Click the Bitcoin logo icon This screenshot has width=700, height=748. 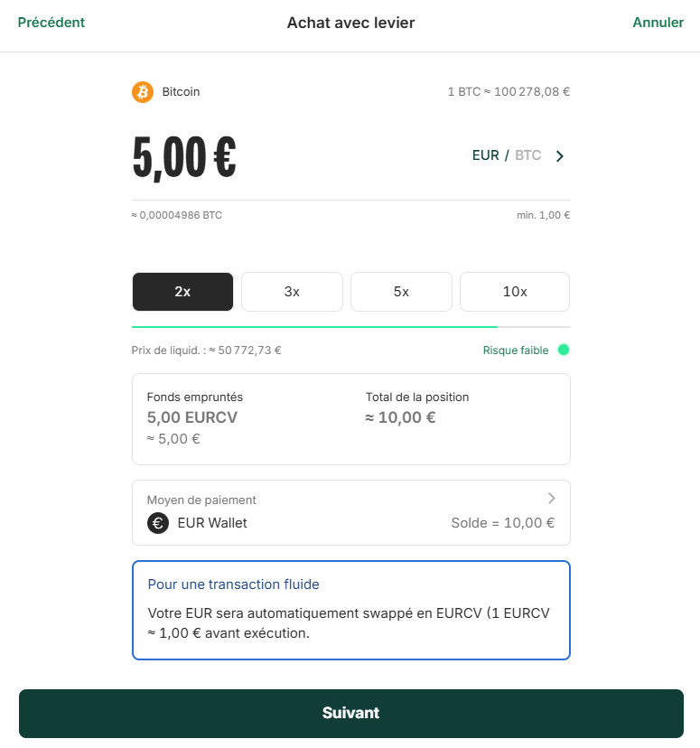point(142,91)
